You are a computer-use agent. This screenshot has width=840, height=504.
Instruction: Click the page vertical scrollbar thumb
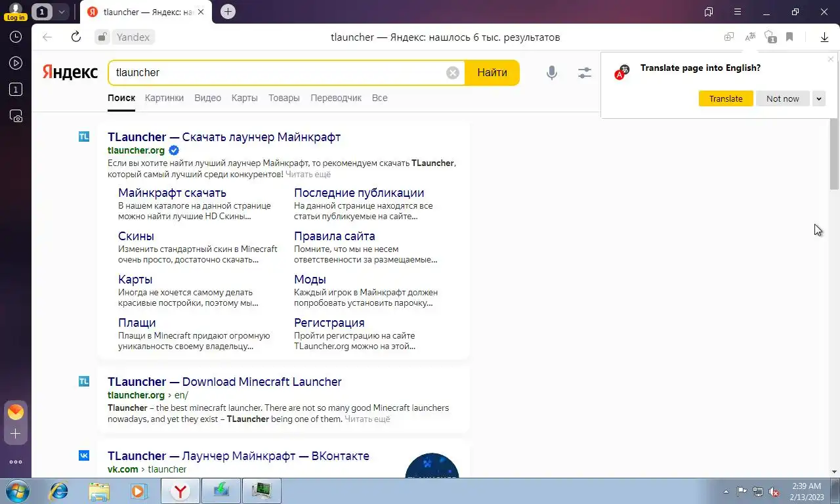point(834,154)
